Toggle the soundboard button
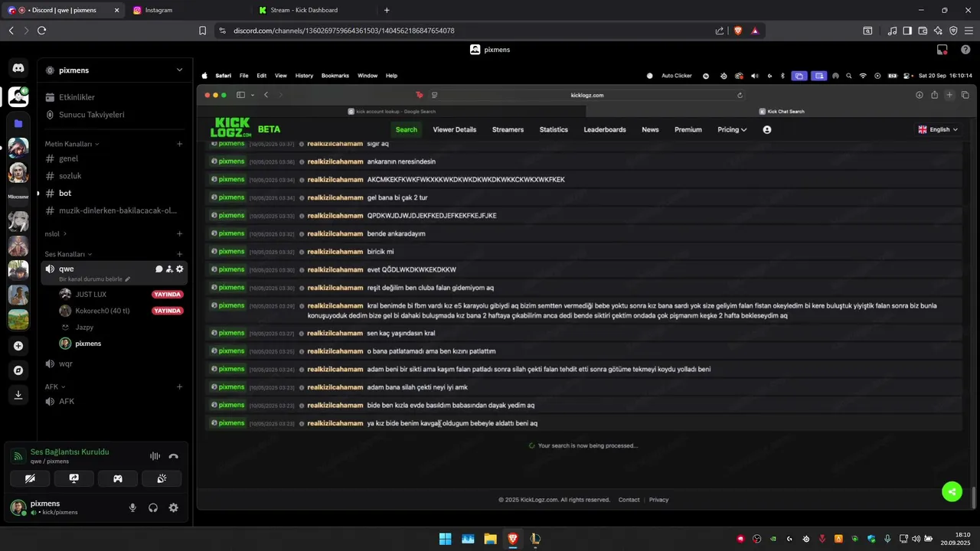980x551 pixels. coord(162,479)
